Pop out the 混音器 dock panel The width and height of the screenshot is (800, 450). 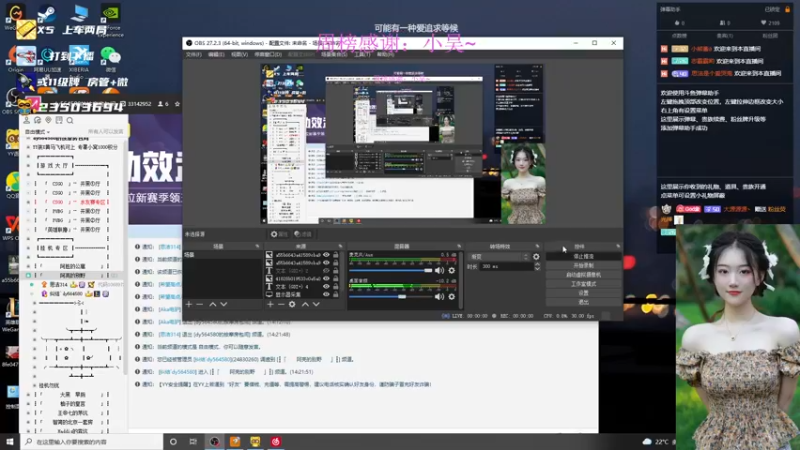[459, 246]
